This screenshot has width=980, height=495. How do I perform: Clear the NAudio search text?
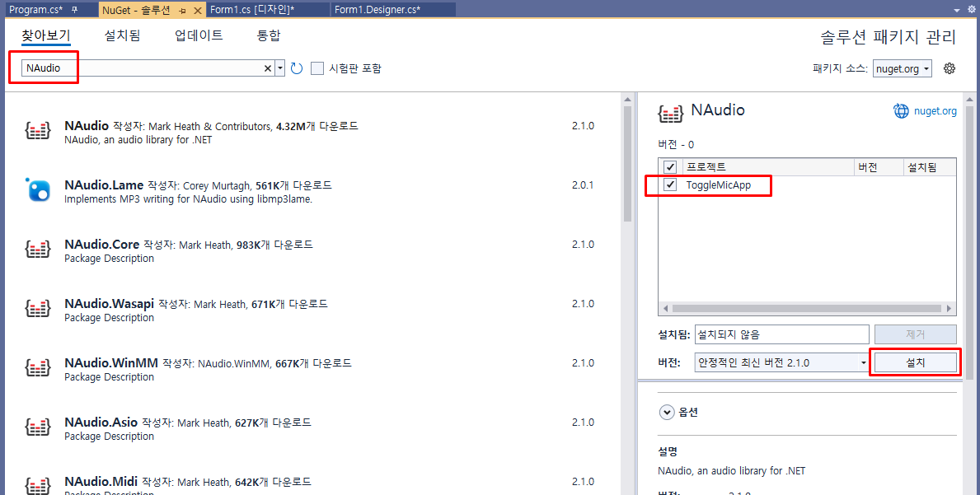click(x=268, y=68)
